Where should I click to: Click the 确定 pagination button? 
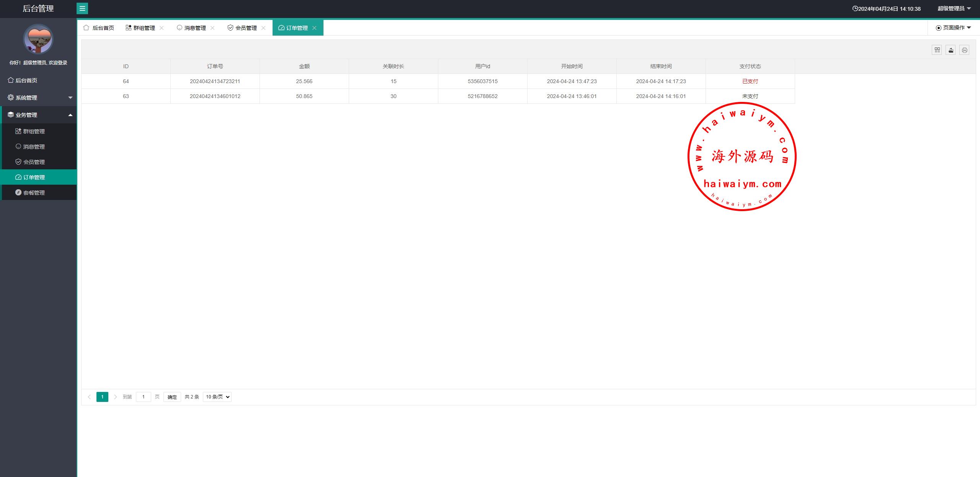(172, 397)
